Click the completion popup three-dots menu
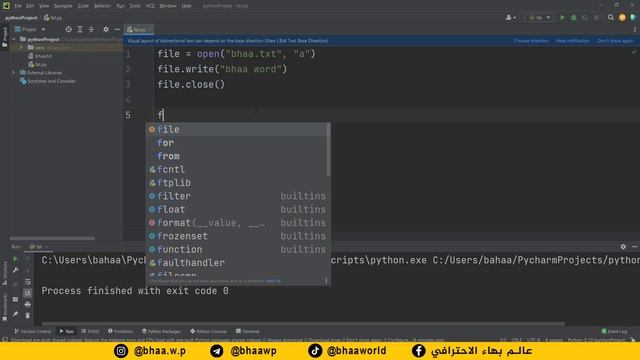This screenshot has height=360, width=640. 326,280
